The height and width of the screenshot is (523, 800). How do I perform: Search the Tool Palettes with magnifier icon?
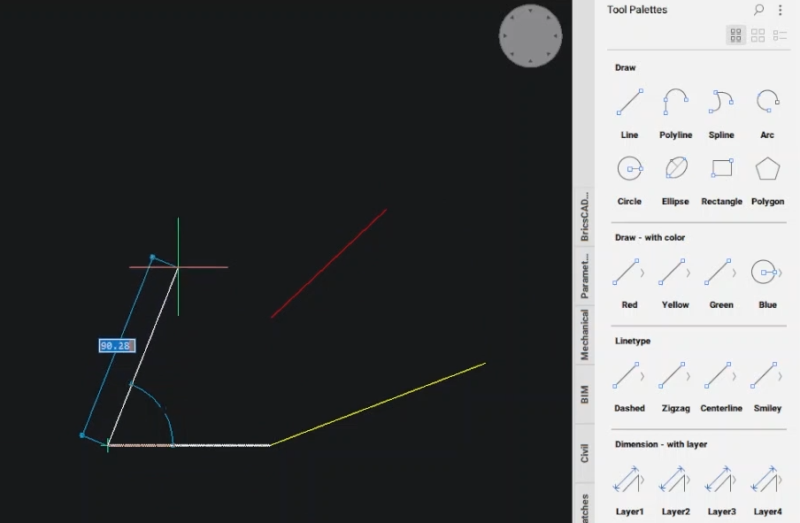[x=759, y=10]
